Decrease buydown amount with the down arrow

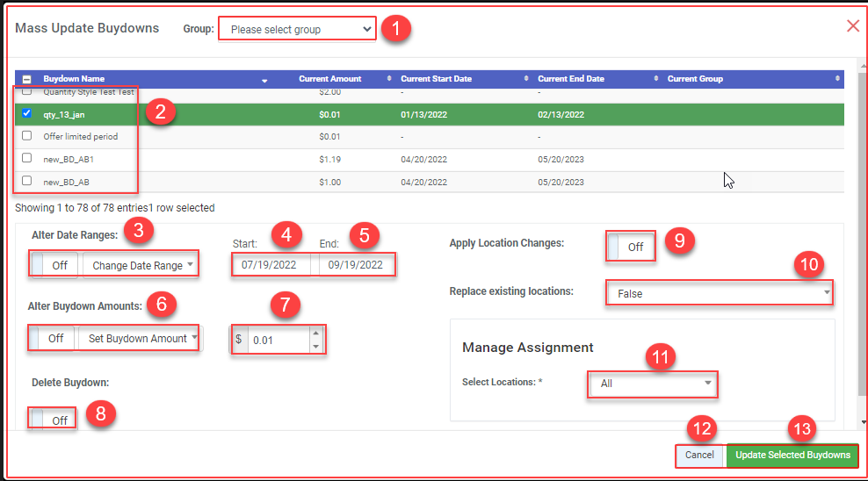tap(315, 347)
